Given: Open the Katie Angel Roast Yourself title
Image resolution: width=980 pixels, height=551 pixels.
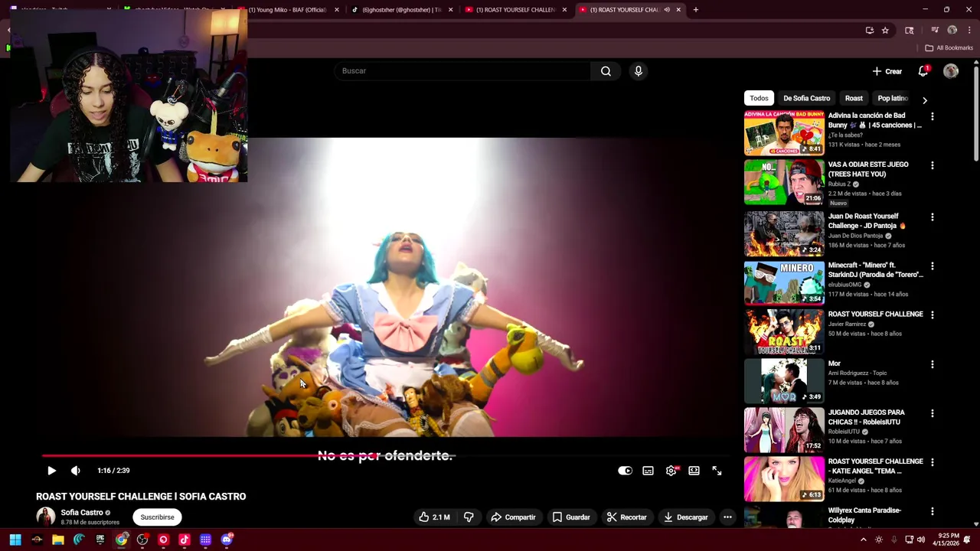Looking at the screenshot, I should [x=875, y=466].
